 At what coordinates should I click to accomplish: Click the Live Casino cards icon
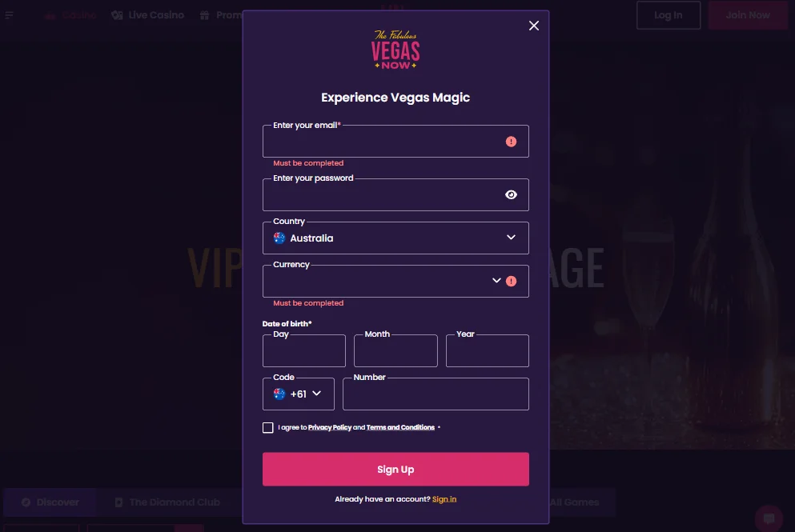(x=115, y=14)
